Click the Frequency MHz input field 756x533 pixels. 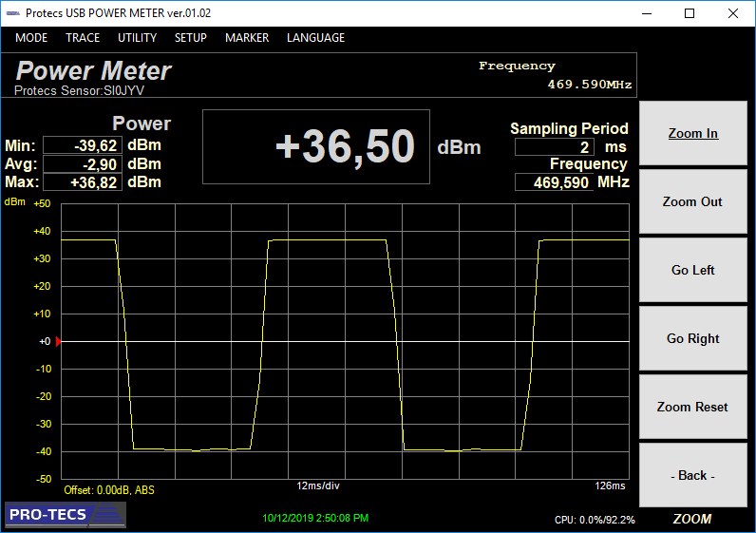555,182
